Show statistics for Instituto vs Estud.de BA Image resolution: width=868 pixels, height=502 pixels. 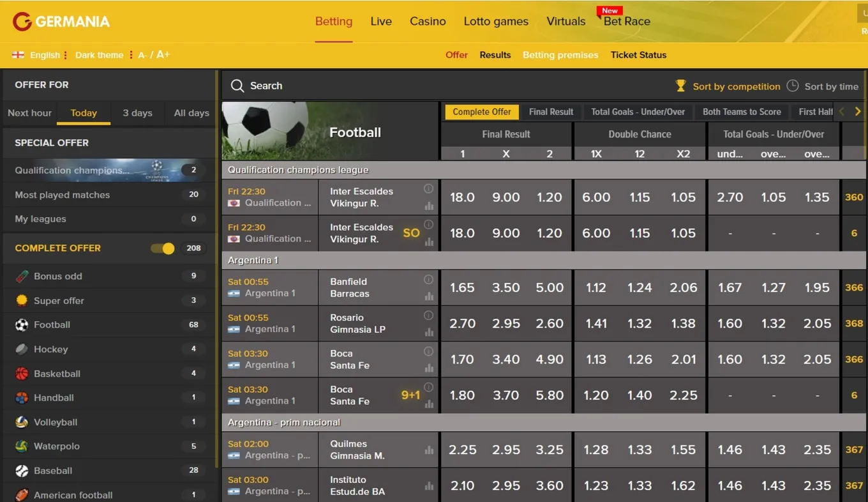pos(429,486)
